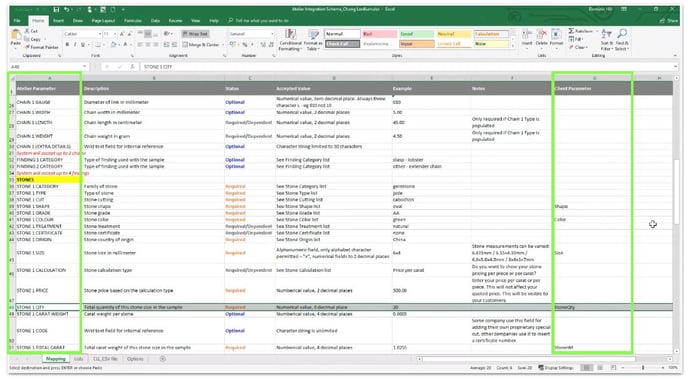Viewport: 688px width, 380px height.
Task: Select the Options sheet tab
Action: pyautogui.click(x=135, y=359)
